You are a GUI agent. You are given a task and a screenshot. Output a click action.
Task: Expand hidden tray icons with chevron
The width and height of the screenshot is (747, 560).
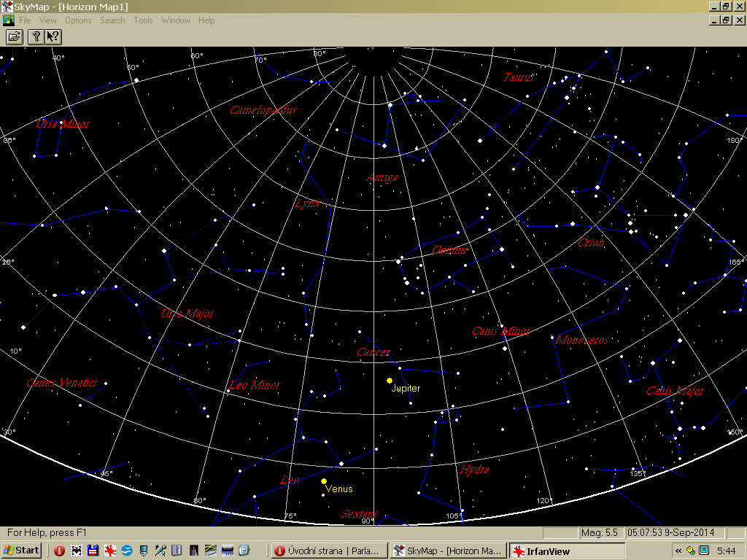[678, 551]
